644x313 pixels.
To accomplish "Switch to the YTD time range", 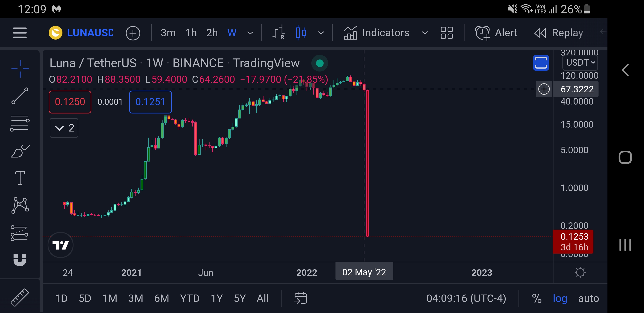I will [x=190, y=298].
